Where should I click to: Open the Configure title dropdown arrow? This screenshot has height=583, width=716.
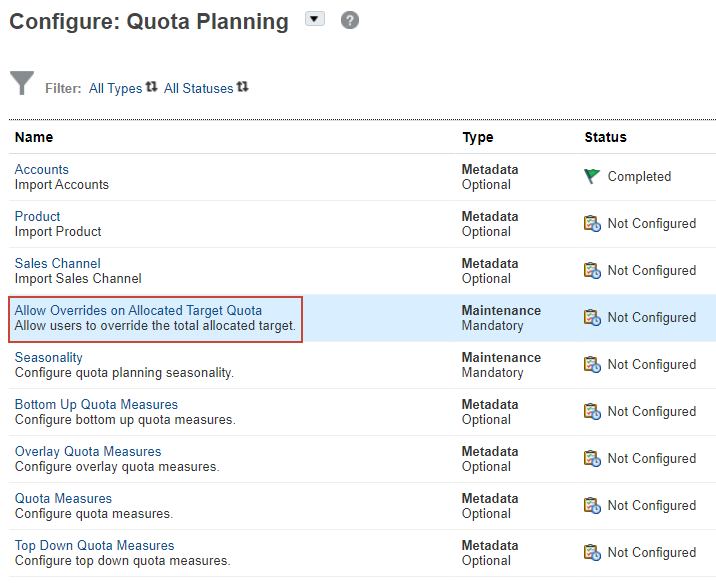[x=315, y=19]
